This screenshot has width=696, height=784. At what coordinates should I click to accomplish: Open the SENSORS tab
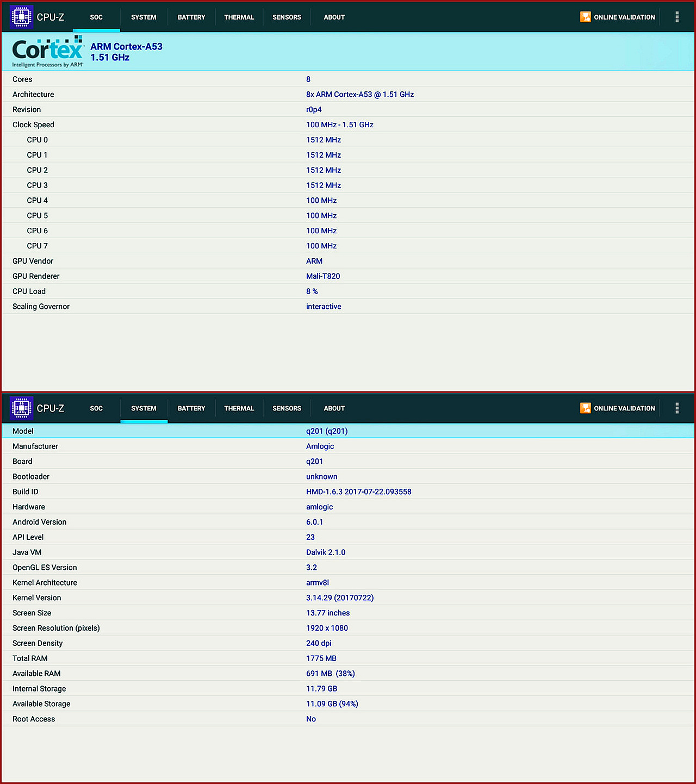point(287,17)
